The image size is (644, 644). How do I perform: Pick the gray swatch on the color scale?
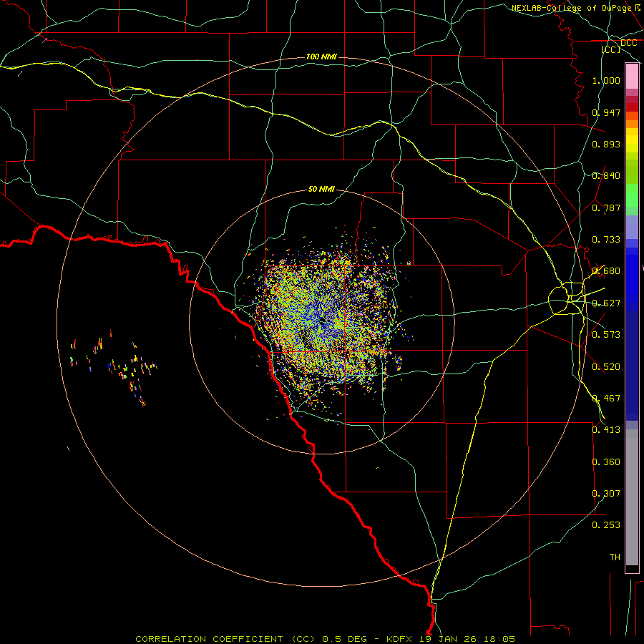[x=632, y=497]
